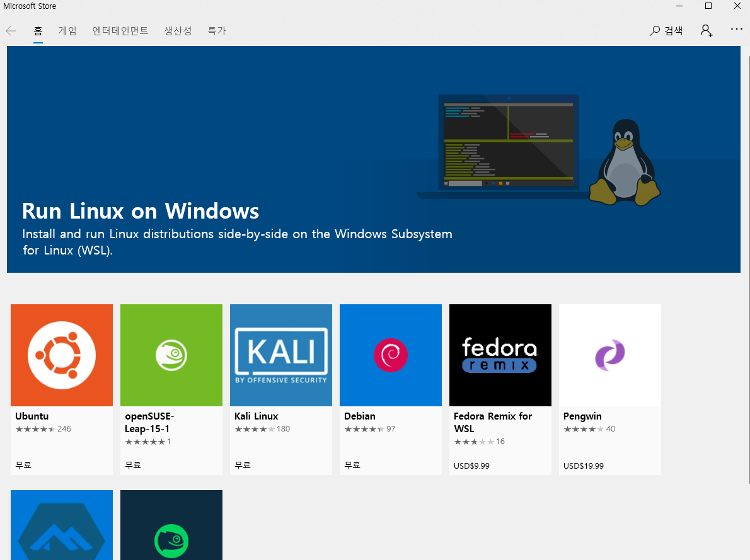Open the Ubuntu app tile icon
The image size is (750, 560).
62,355
